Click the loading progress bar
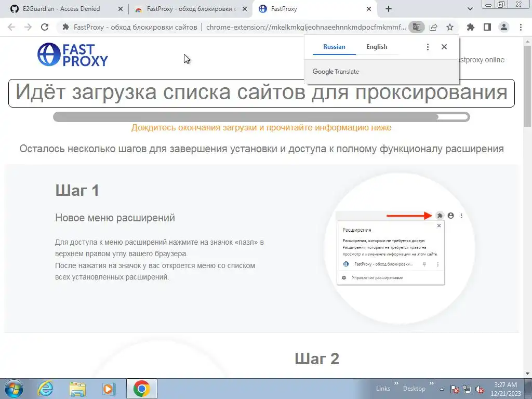The width and height of the screenshot is (532, 399). pyautogui.click(x=261, y=117)
